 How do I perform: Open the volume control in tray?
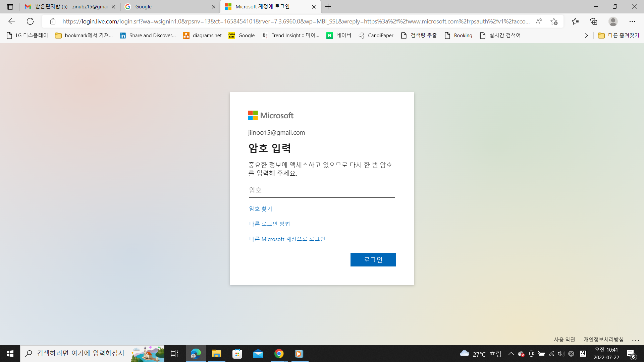(561, 354)
